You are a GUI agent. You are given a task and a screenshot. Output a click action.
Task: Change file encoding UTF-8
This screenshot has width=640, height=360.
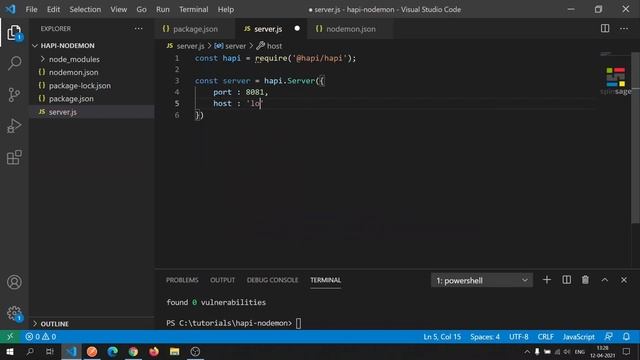pyautogui.click(x=519, y=337)
